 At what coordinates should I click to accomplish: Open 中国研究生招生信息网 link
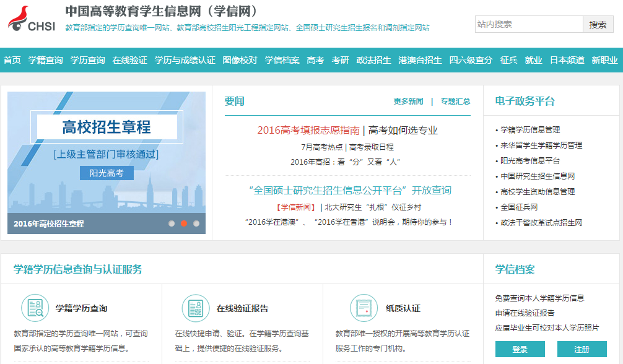pos(538,176)
